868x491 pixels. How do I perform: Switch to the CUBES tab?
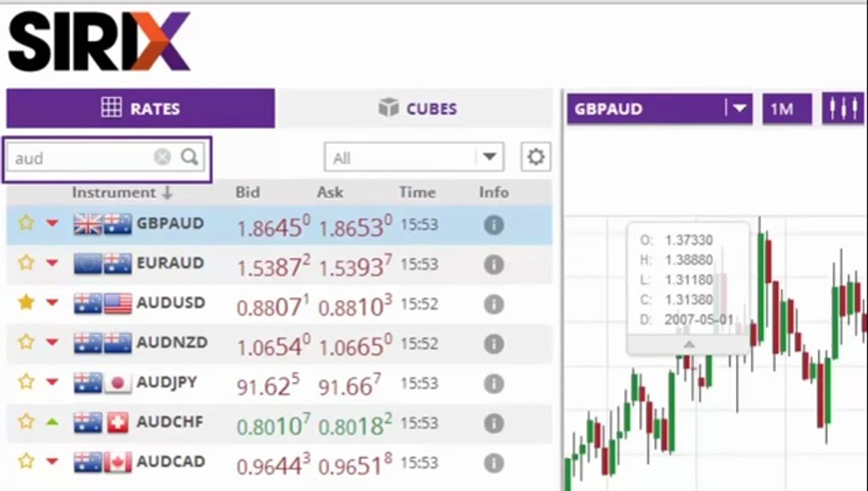click(x=418, y=108)
